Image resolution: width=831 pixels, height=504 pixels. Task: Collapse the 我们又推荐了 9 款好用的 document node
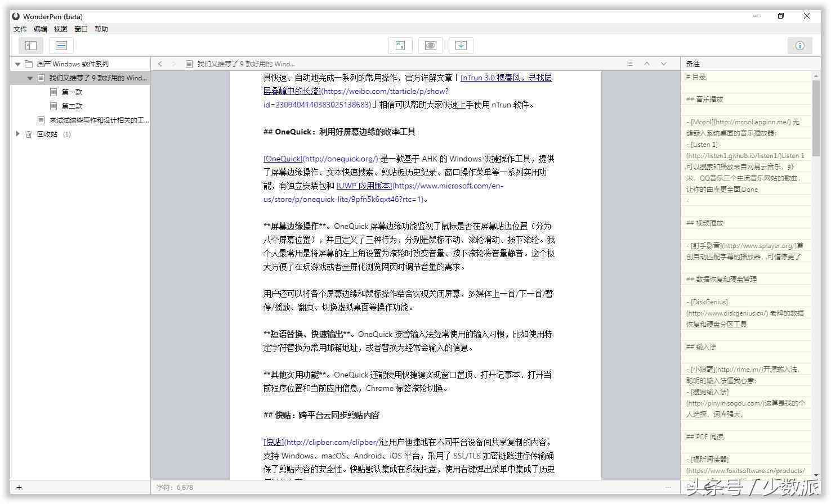30,78
